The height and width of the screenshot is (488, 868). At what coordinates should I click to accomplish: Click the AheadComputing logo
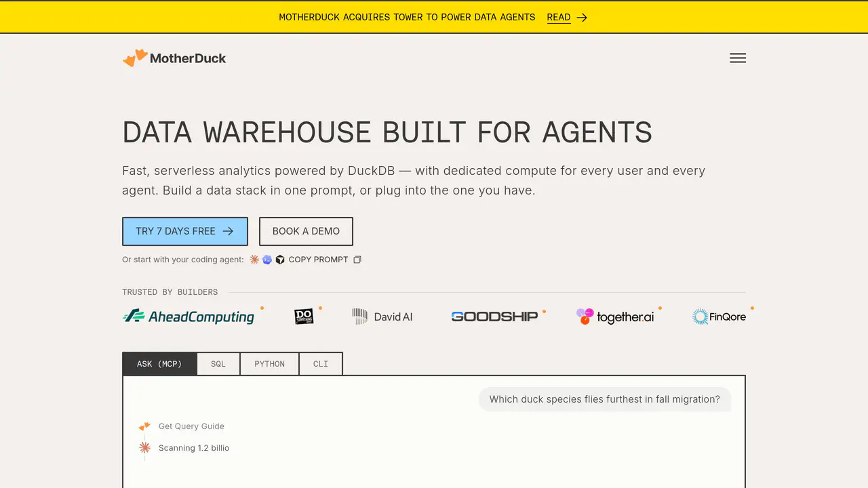coord(189,317)
